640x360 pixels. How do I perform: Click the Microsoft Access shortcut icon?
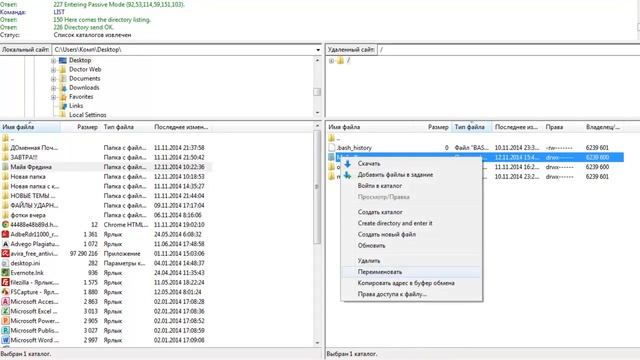point(5,302)
